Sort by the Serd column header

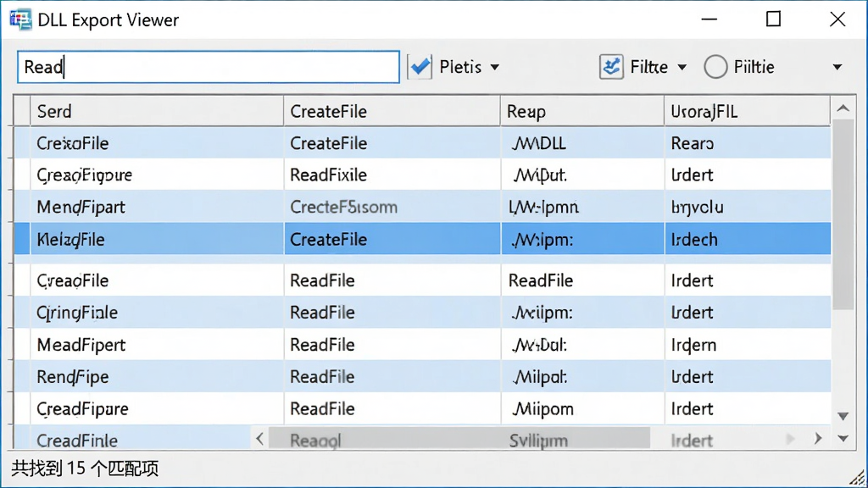click(x=157, y=111)
